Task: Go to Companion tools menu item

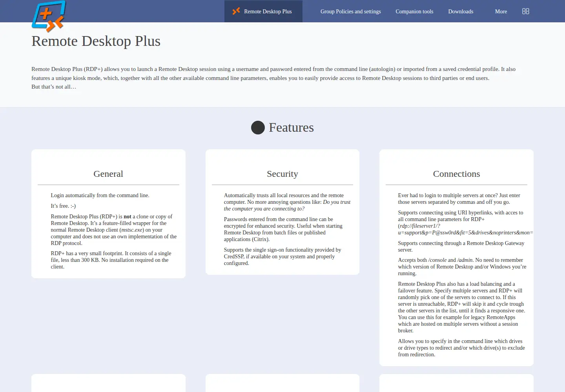Action: (x=414, y=11)
